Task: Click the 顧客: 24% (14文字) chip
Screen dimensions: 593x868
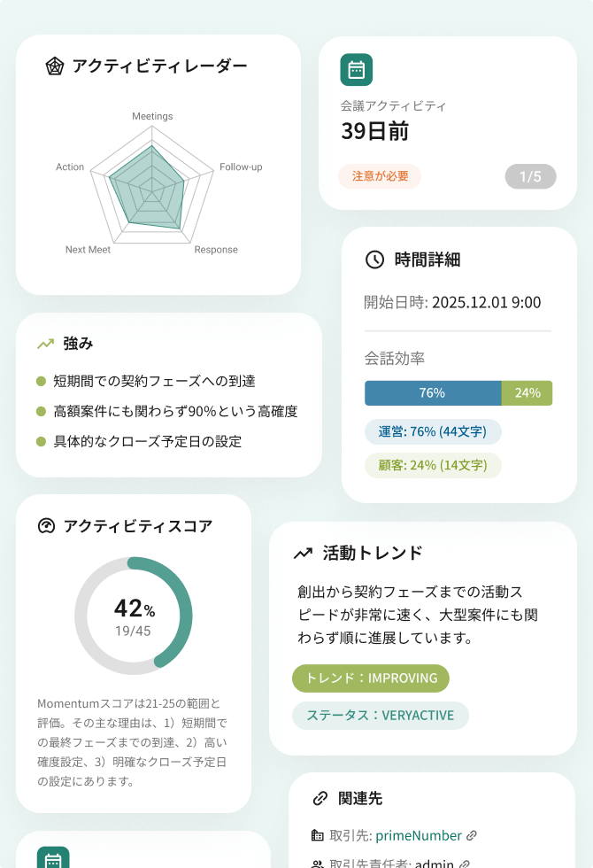Action: [x=432, y=466]
